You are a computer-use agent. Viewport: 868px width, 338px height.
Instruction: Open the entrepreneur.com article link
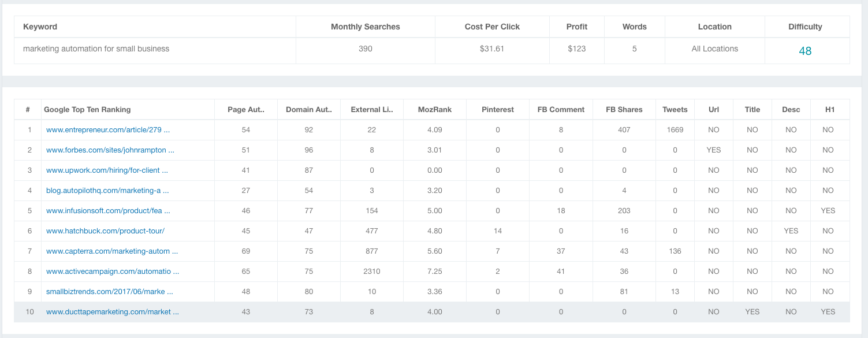click(x=108, y=130)
